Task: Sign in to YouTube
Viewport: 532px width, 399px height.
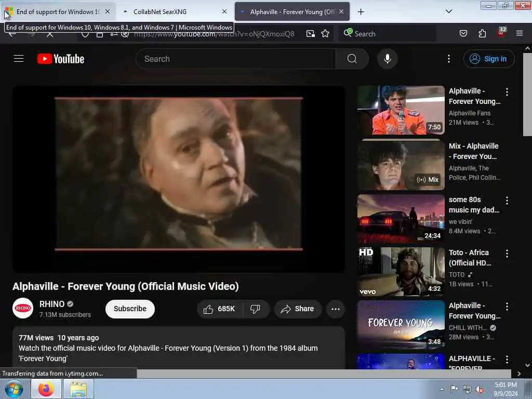Action: coord(488,59)
